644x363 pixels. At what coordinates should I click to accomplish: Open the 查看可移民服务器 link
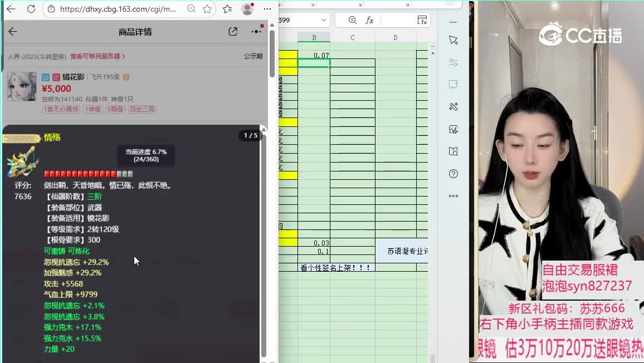pos(97,56)
